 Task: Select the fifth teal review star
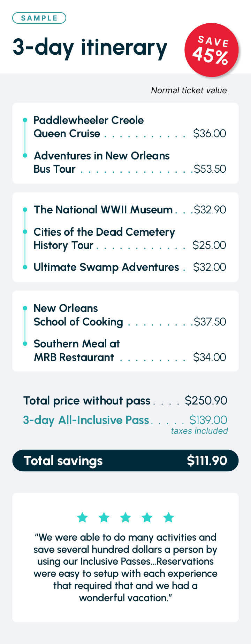coord(169,517)
